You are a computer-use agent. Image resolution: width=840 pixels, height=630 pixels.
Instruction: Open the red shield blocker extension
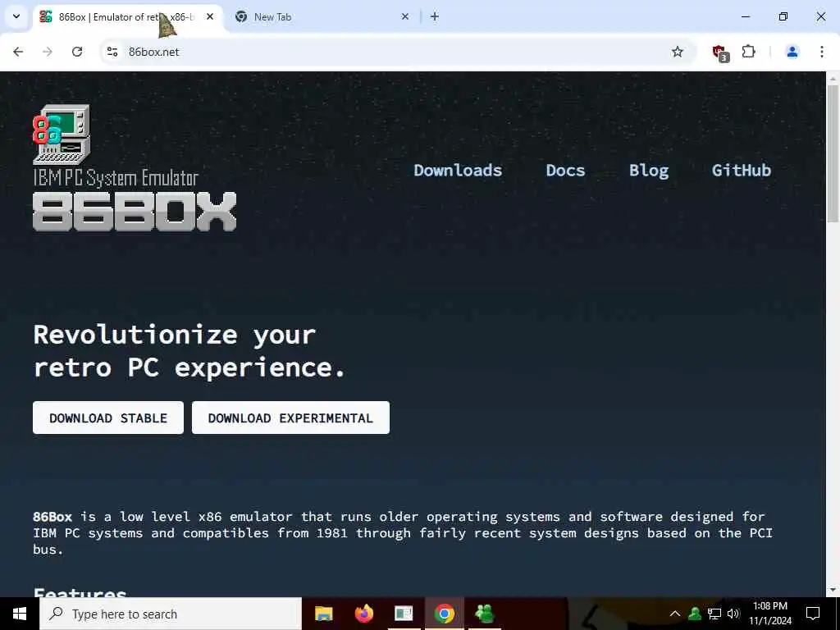coord(720,52)
